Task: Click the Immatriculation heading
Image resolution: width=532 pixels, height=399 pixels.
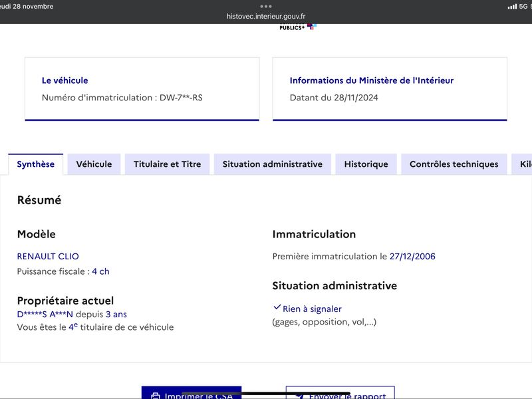Action: [x=314, y=234]
